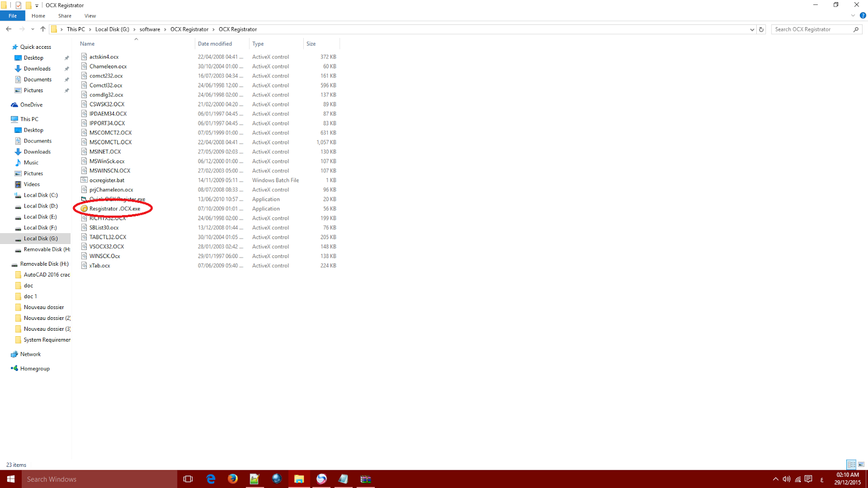Click the Properties checkmark icon in title bar
Image resolution: width=868 pixels, height=488 pixels.
tap(18, 5)
